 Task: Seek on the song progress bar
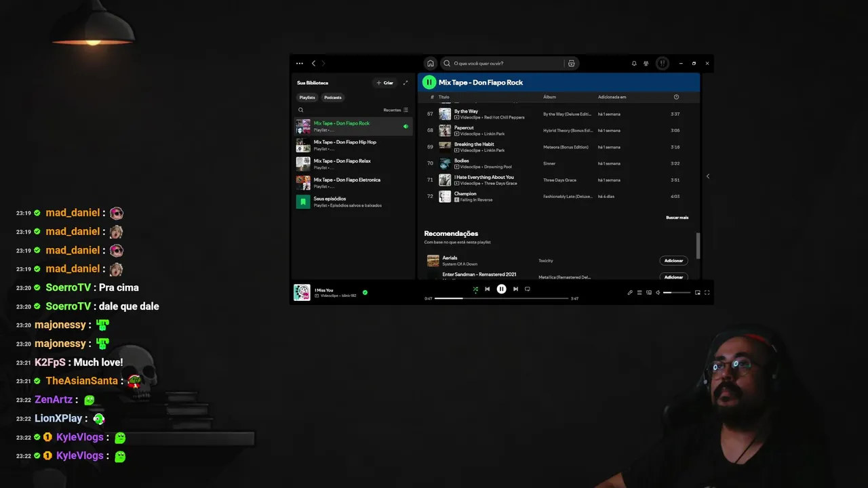coord(501,298)
